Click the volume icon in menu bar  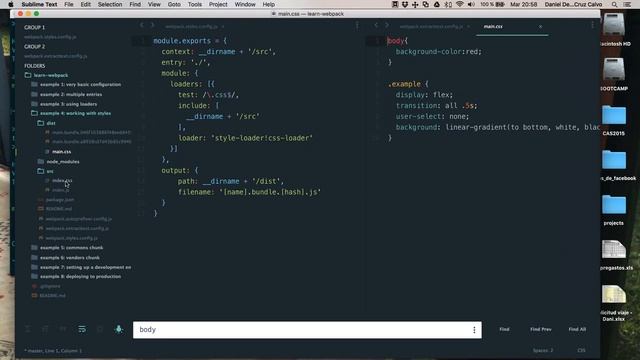471,4
